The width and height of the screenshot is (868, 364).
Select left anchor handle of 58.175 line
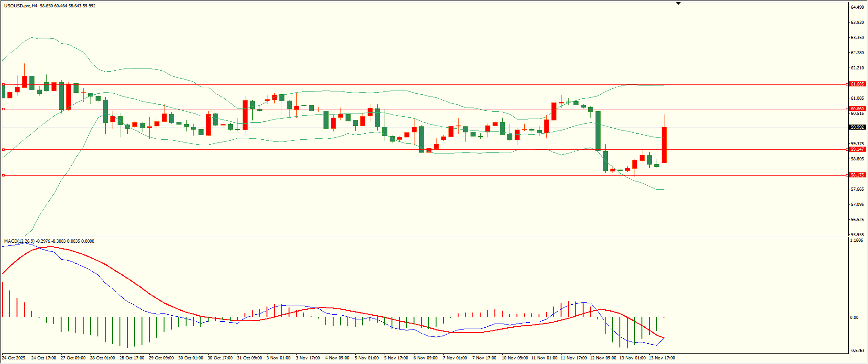pyautogui.click(x=4, y=175)
